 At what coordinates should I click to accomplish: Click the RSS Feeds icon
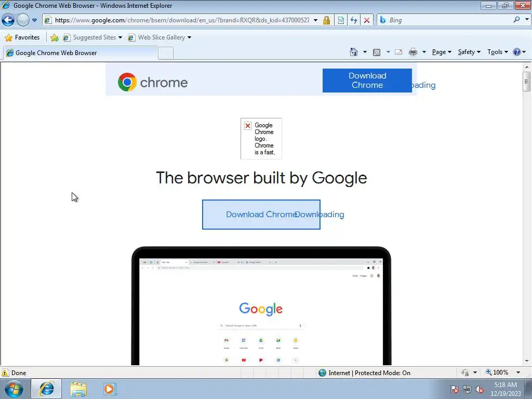pos(377,52)
